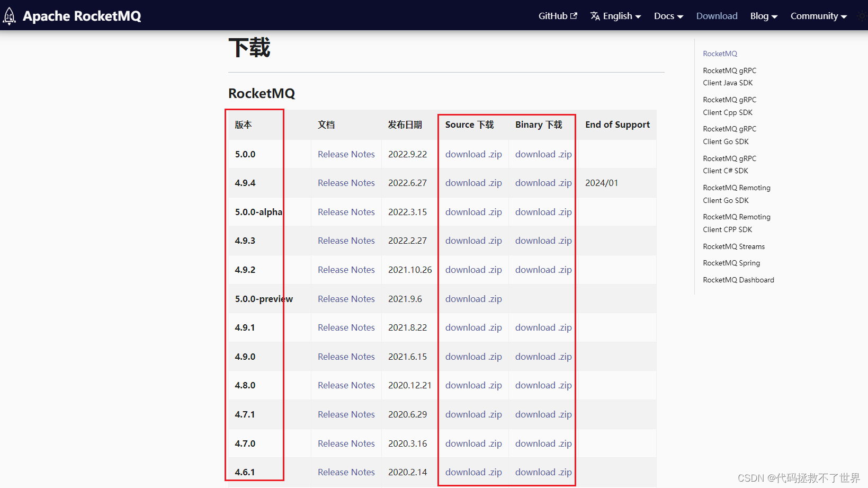The height and width of the screenshot is (488, 868).
Task: Download source zip for 5.0.0-alpha
Action: (473, 212)
